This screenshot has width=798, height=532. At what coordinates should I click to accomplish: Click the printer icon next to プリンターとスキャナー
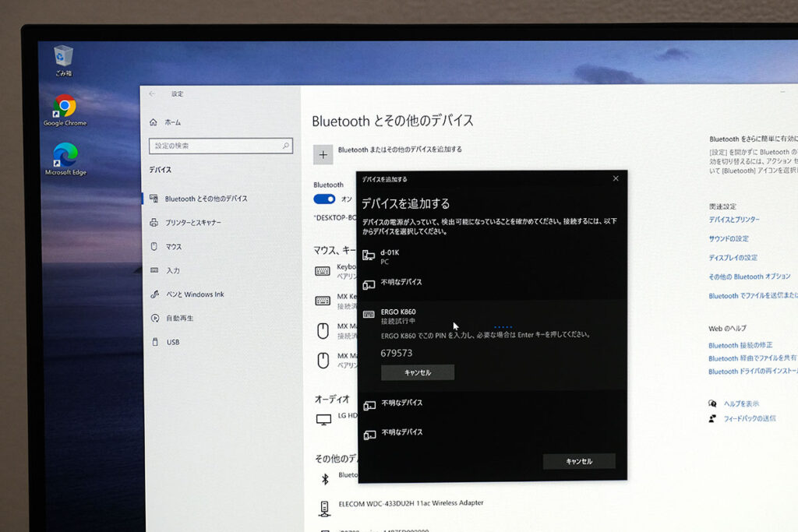coord(154,222)
